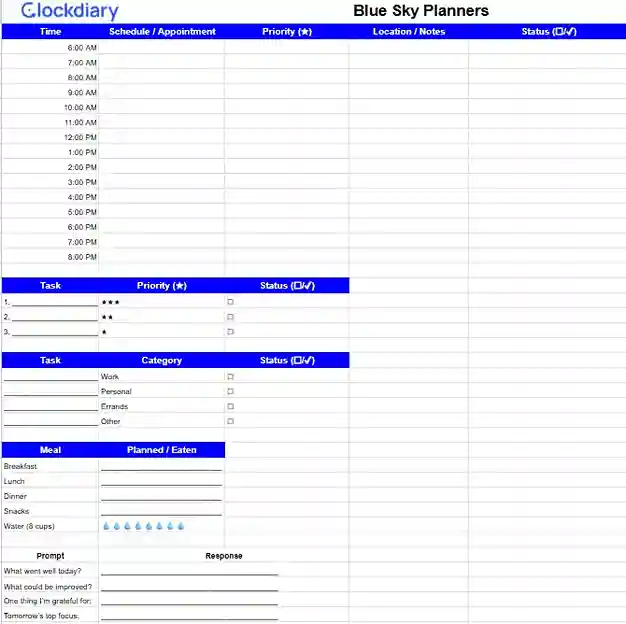Viewport: 626px width, 624px height.
Task: Tick the Other category checkbox
Action: point(230,421)
